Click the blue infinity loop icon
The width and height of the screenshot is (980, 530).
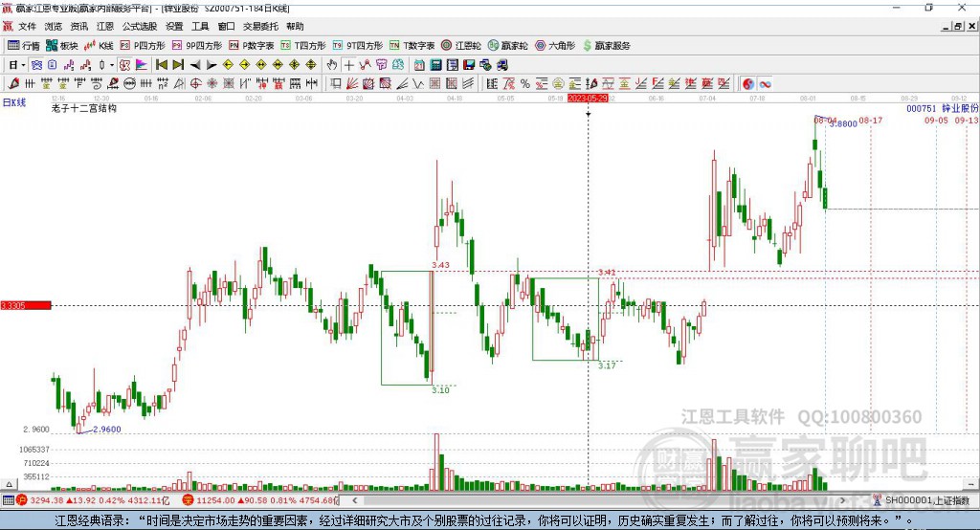click(x=765, y=84)
